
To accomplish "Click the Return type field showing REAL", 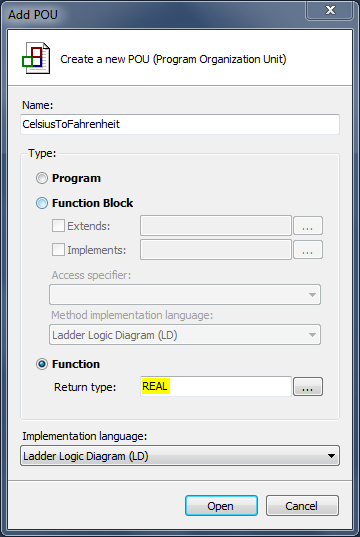I will pos(216,386).
